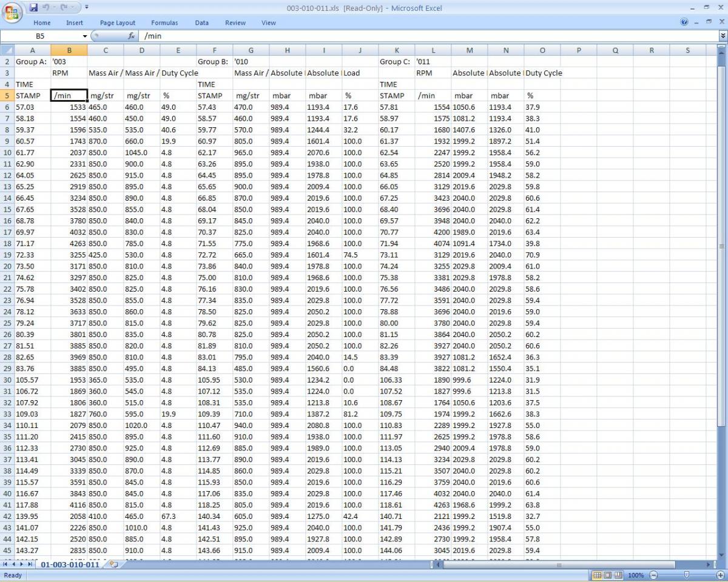Image resolution: width=728 pixels, height=582 pixels.
Task: Select cell with value 70.9 in column O
Action: (x=542, y=255)
